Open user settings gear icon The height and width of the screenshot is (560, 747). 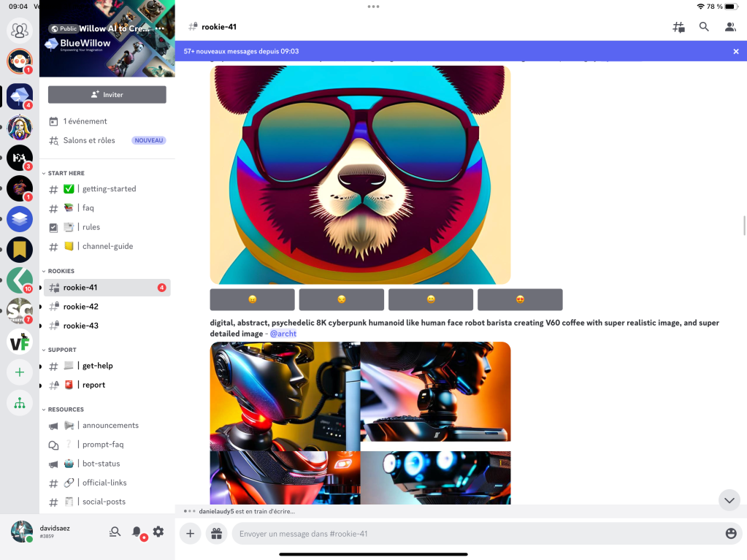click(158, 532)
